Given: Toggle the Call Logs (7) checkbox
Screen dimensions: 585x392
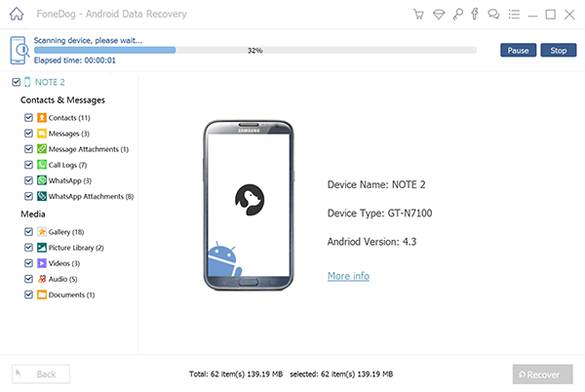Looking at the screenshot, I should click(28, 165).
